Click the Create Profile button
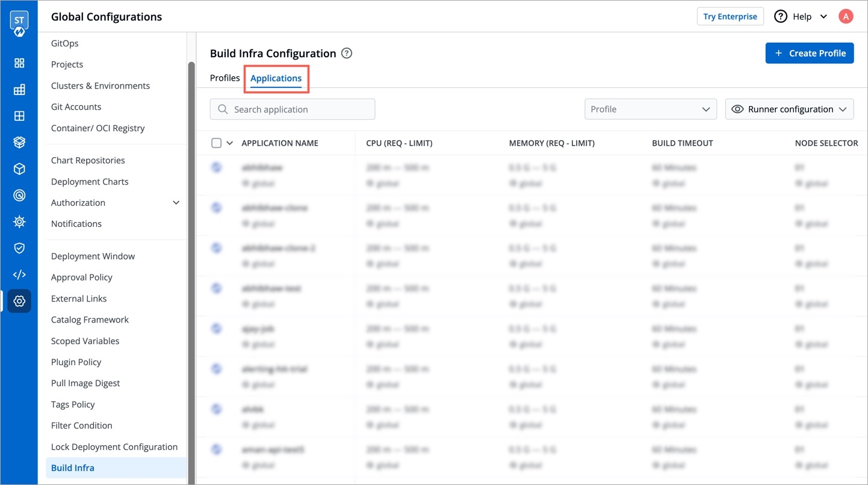This screenshot has height=485, width=868. [x=810, y=53]
